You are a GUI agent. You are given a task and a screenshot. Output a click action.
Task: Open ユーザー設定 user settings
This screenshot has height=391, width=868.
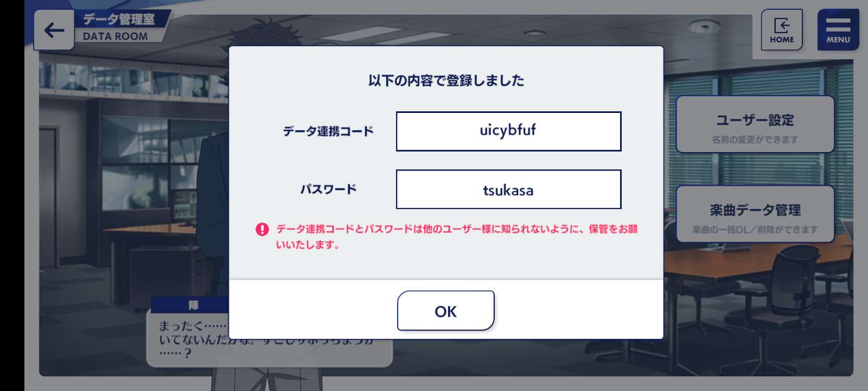pos(755,124)
